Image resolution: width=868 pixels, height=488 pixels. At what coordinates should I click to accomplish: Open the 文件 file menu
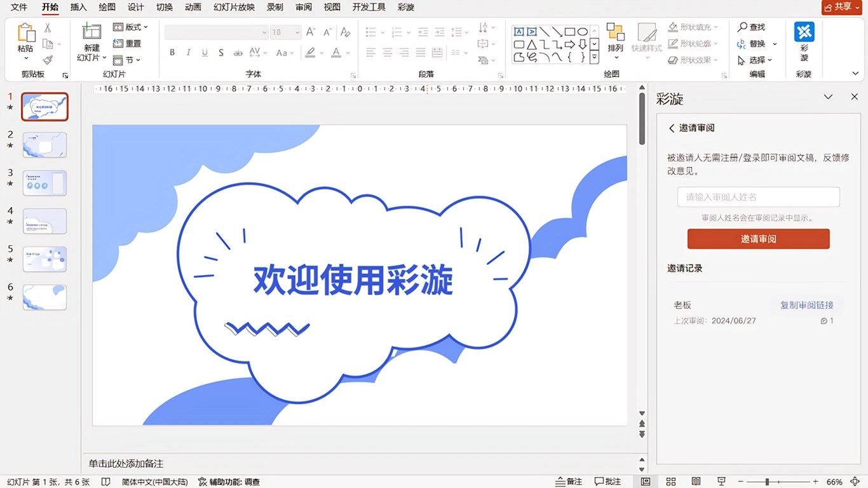19,7
